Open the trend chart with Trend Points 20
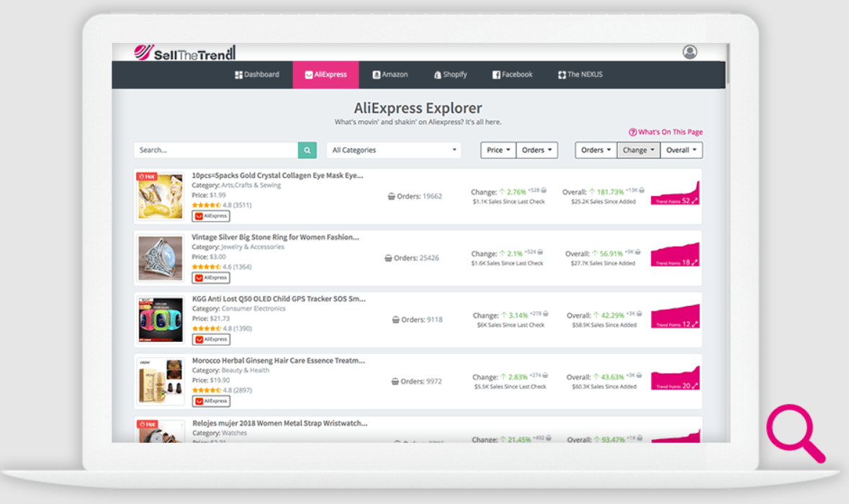 point(675,378)
